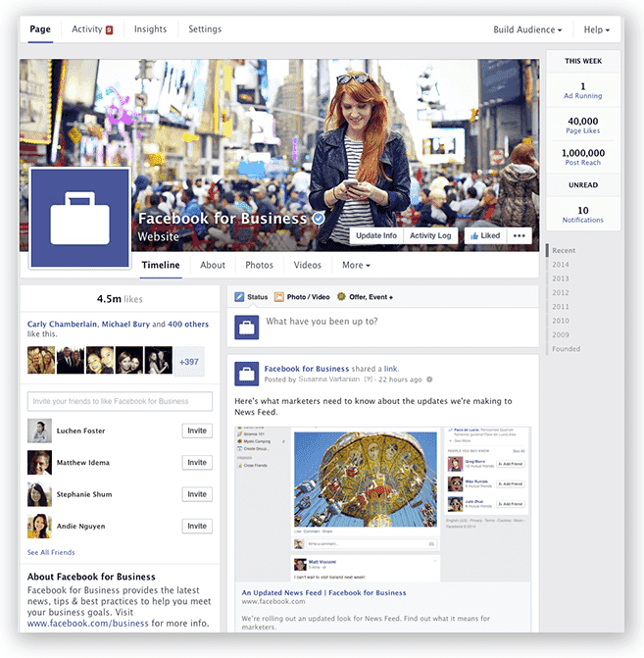Screen dimensions: 644x658
Task: Open Matthew Idema's profile photo
Action: coord(39,463)
